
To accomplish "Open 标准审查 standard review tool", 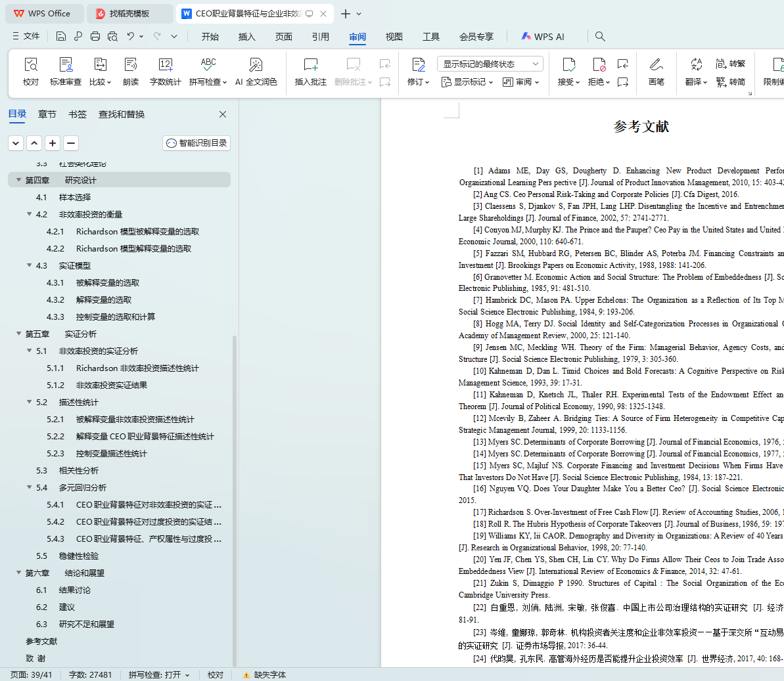I will click(66, 71).
